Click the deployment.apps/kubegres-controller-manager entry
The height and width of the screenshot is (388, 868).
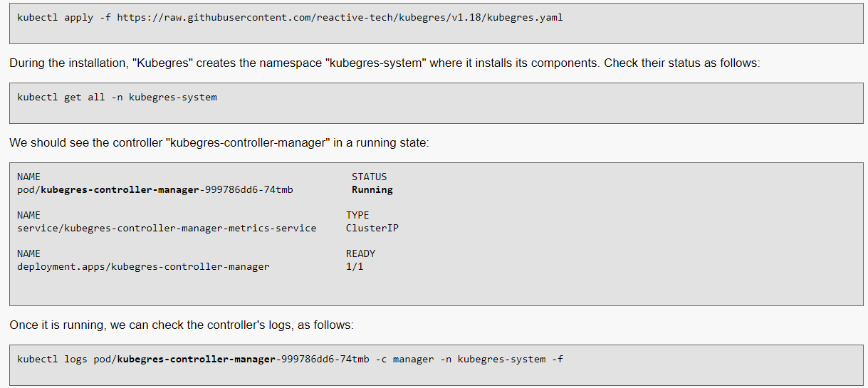143,267
